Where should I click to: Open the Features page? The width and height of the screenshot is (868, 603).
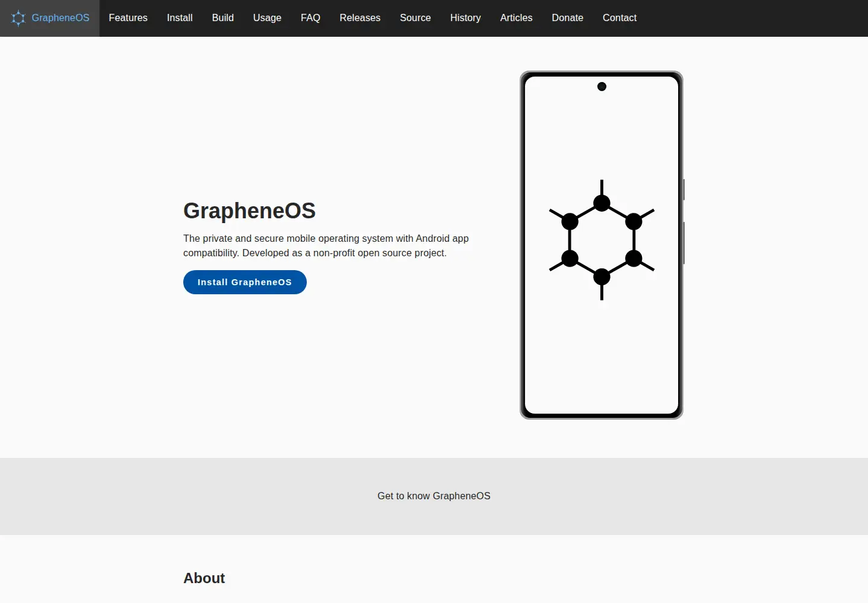click(128, 18)
